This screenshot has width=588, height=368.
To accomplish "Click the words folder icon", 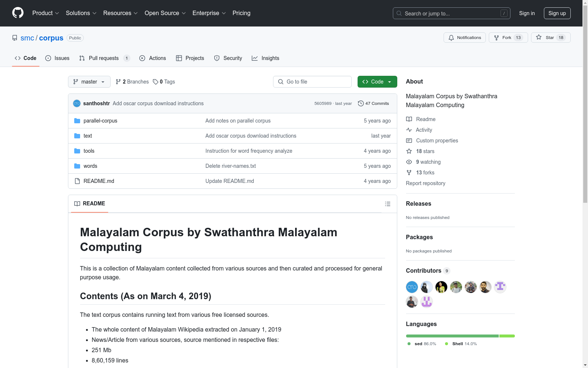I will (77, 166).
